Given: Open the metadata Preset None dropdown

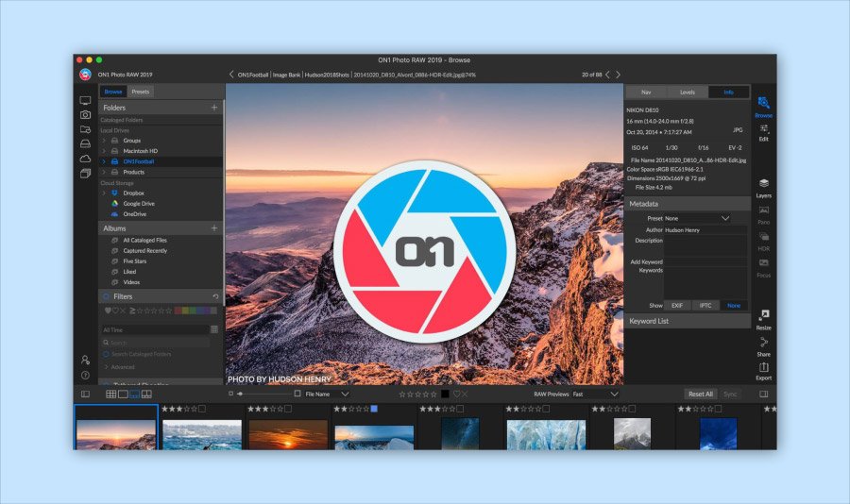Looking at the screenshot, I should click(x=697, y=218).
